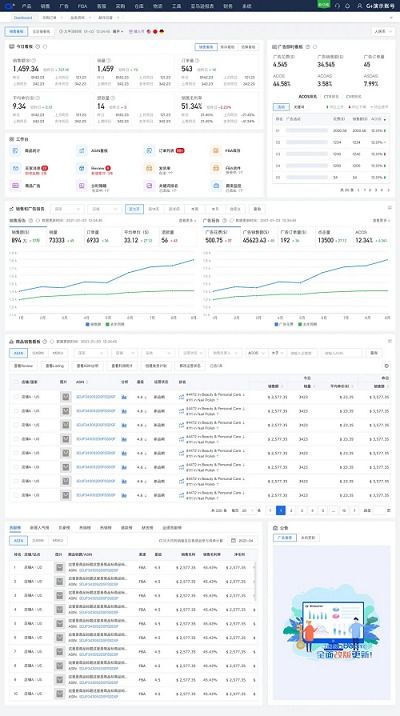Viewport: 400px width, 716px height.
Task: Click the 查看Listing button
Action: [55, 366]
